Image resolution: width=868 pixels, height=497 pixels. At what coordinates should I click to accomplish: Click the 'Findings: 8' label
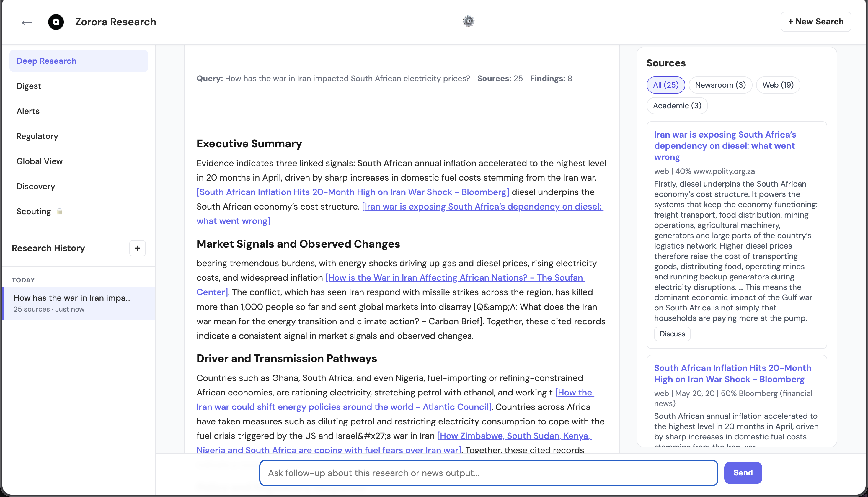coord(551,79)
